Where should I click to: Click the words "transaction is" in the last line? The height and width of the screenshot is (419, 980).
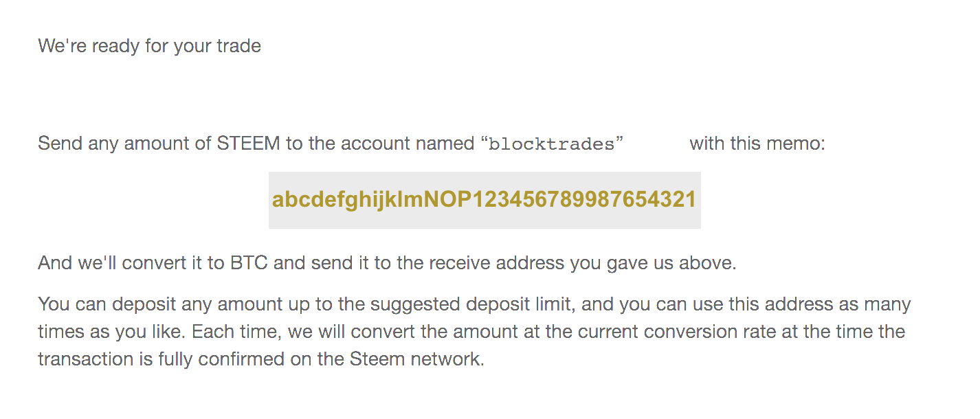coord(103,359)
